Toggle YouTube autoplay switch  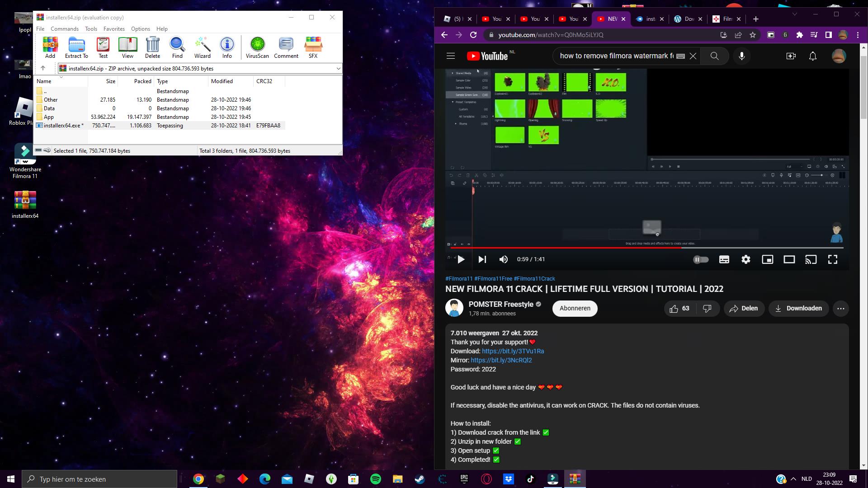tap(701, 259)
